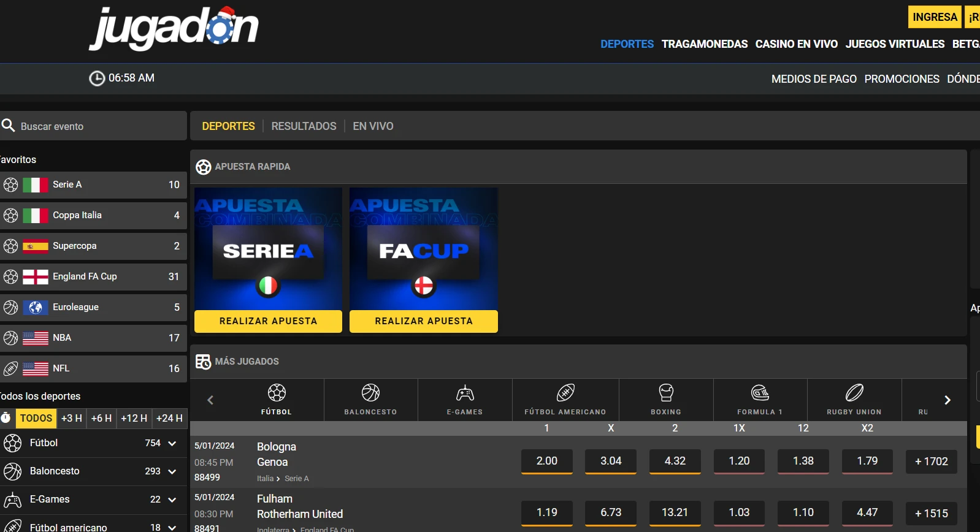Select the E-Games controller icon in carousel
This screenshot has height=532, width=980.
coord(465,393)
